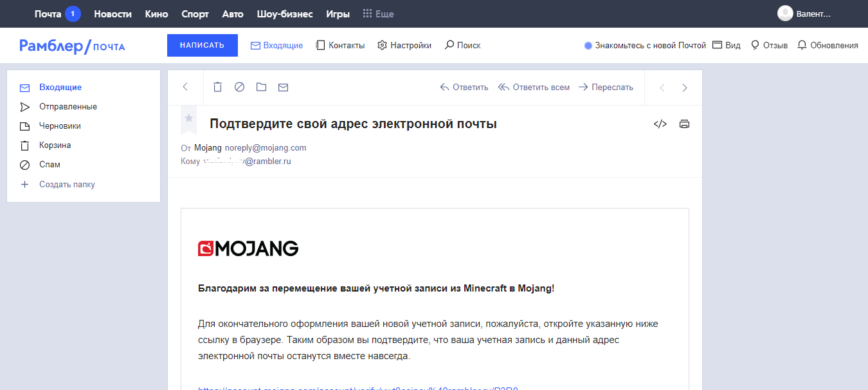
Task: Star this message with the flag bookmark
Action: click(188, 118)
